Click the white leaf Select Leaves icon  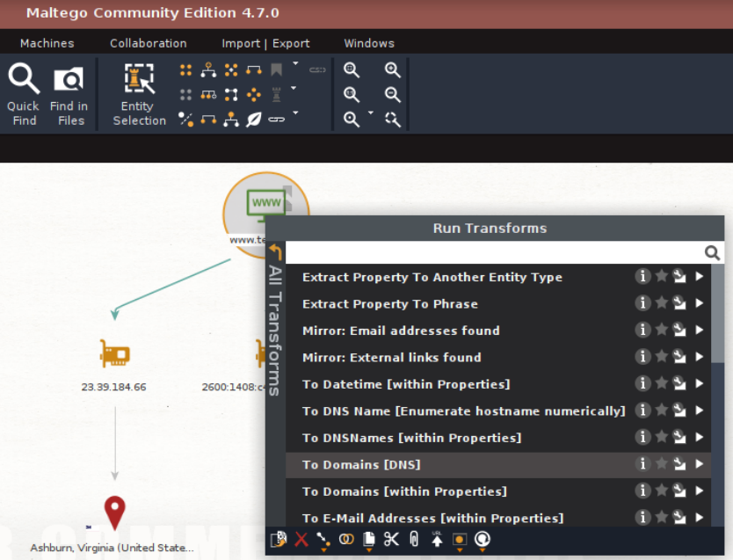(254, 120)
